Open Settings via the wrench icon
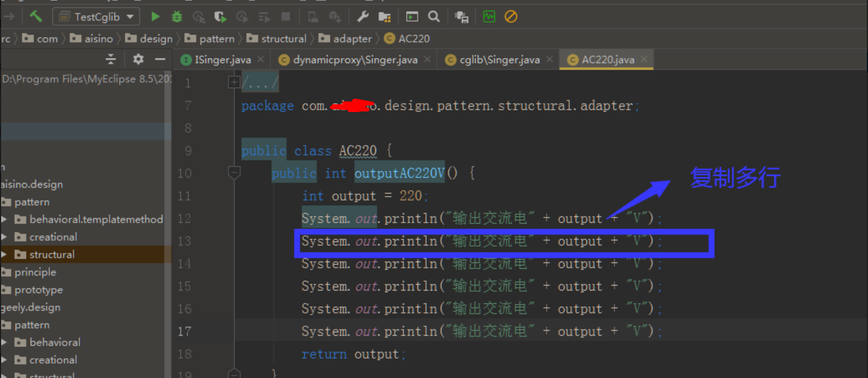Screen dimensions: 868x378 [x=363, y=17]
